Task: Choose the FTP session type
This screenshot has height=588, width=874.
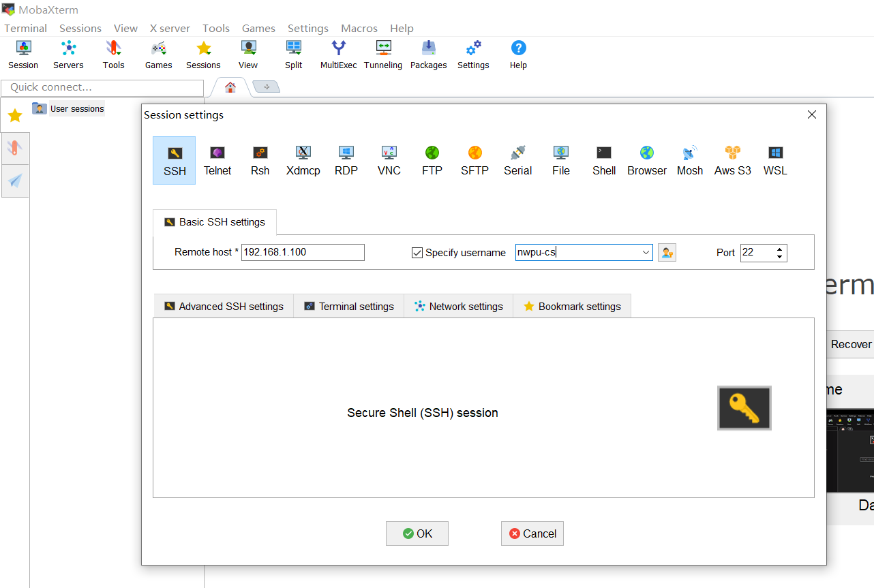Action: [x=432, y=161]
